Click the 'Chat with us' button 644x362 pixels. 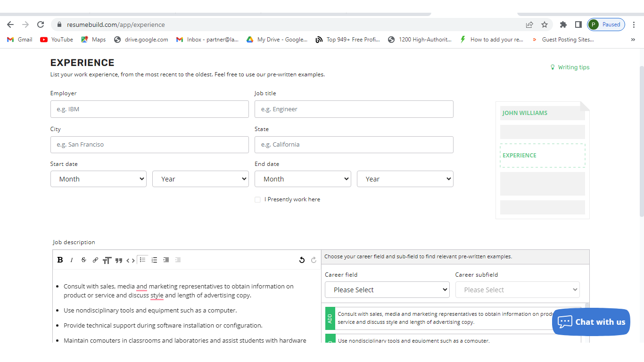tap(591, 322)
